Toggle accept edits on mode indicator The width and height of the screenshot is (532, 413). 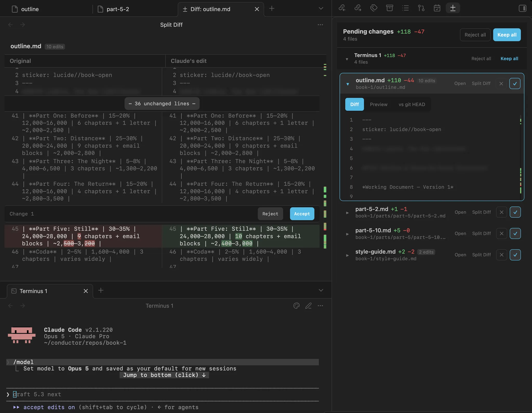pos(49,407)
